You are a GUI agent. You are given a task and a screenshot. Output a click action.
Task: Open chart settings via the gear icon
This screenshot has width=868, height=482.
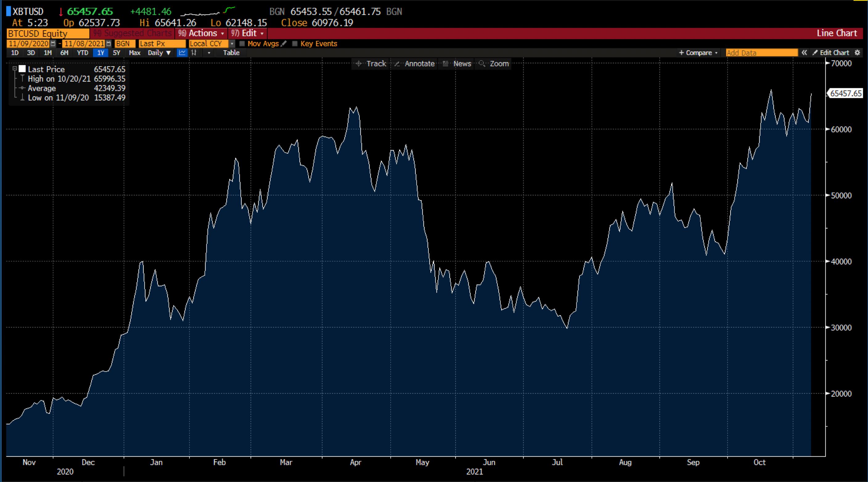tap(858, 53)
